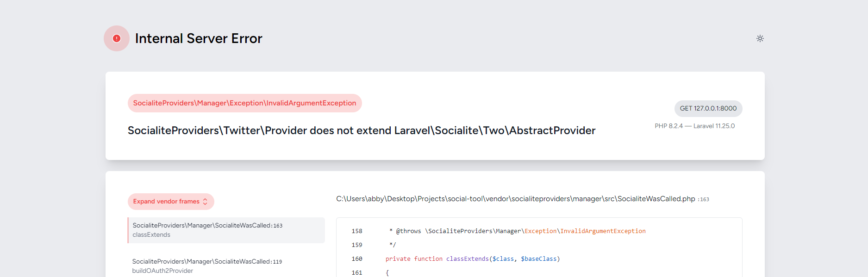This screenshot has width=868, height=277.
Task: Click the exception message about AbstractProvider
Action: click(x=362, y=131)
